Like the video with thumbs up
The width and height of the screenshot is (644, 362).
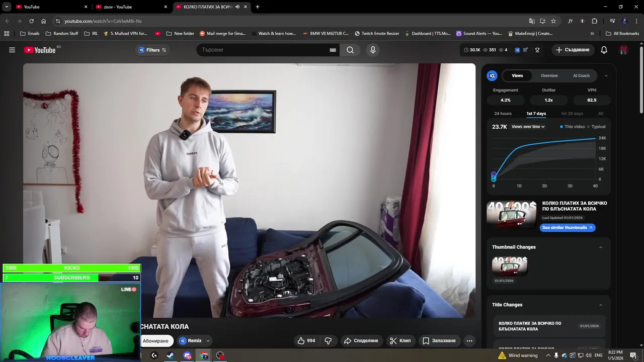[x=306, y=340]
